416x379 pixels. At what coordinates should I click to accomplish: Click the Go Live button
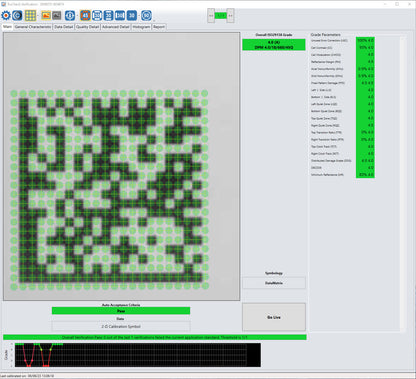pos(274,317)
